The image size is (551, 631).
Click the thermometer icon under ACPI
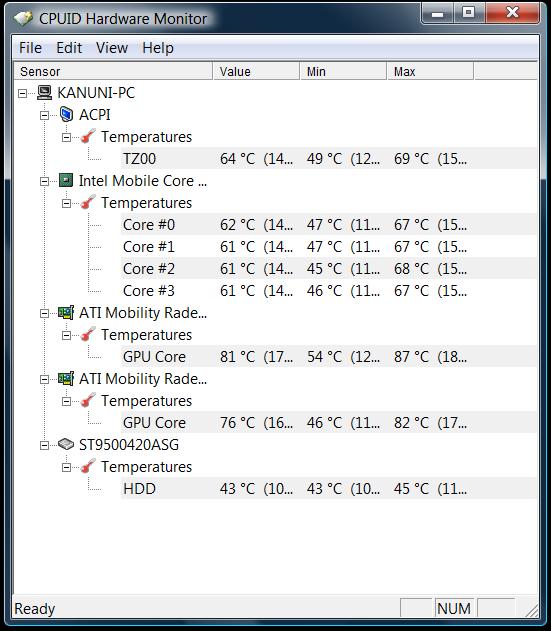coord(88,136)
